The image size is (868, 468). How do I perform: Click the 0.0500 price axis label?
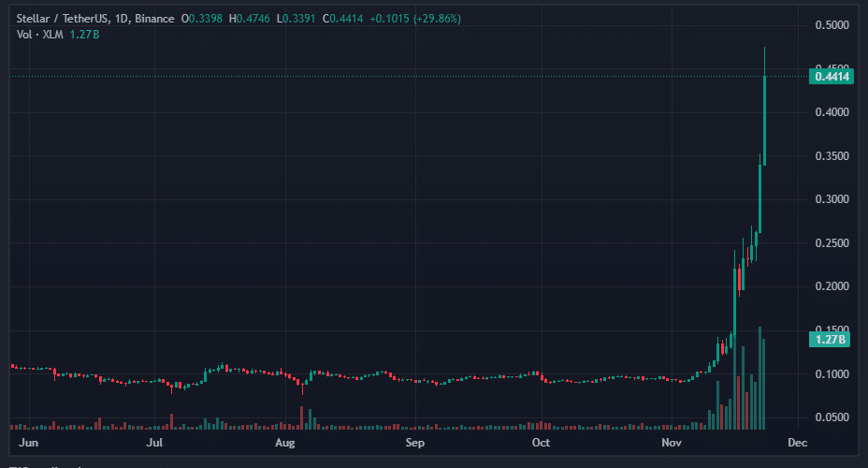(831, 417)
